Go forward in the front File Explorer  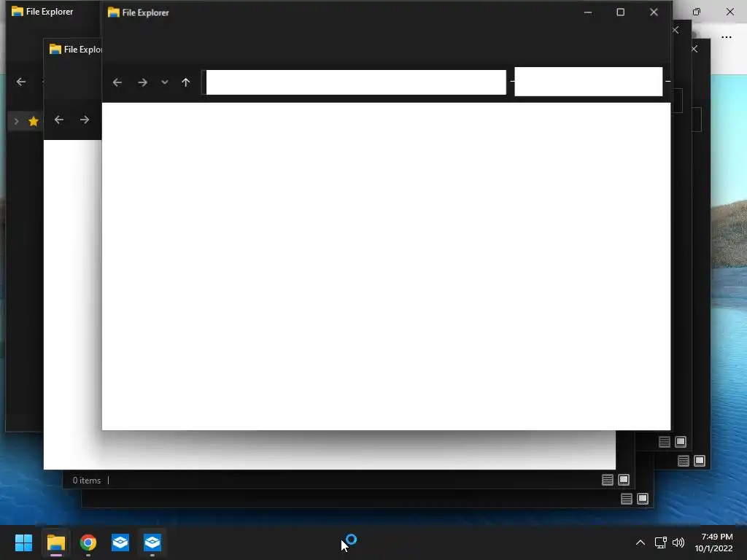pyautogui.click(x=142, y=82)
